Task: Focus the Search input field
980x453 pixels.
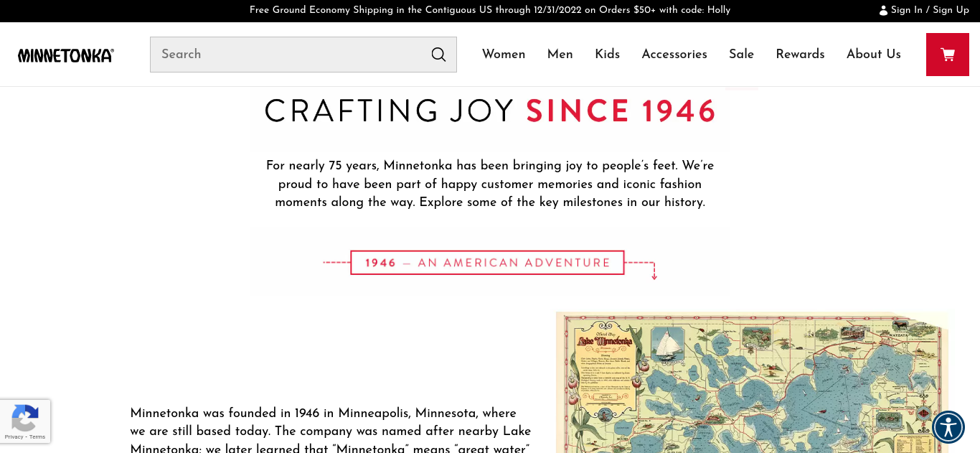Action: pos(287,55)
